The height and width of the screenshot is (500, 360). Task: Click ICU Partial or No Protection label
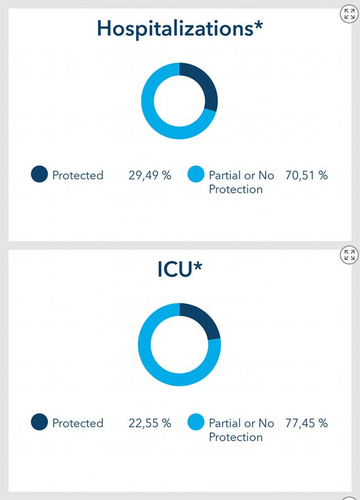[241, 430]
